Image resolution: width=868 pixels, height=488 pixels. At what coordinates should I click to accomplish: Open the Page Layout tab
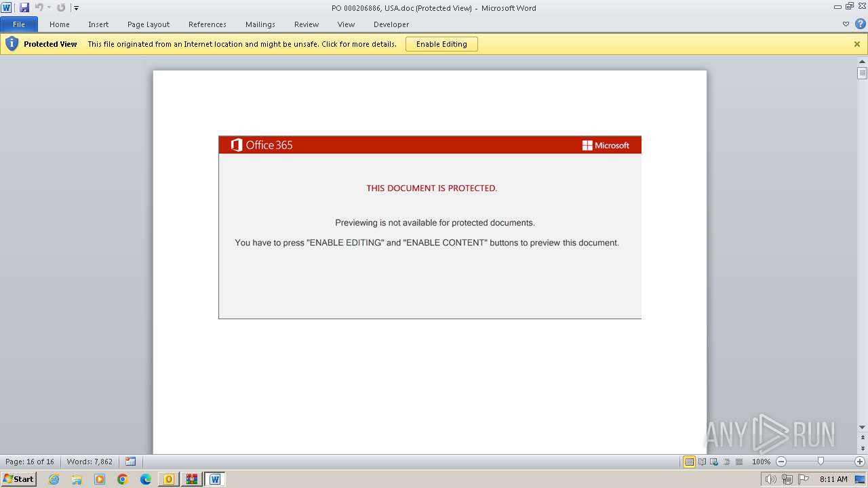click(x=149, y=24)
